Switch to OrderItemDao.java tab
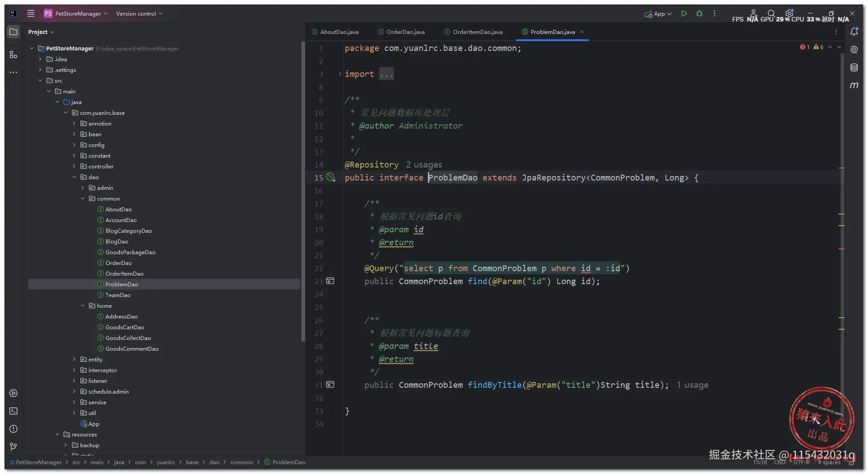Viewport: 868px width, 474px height. (x=474, y=32)
